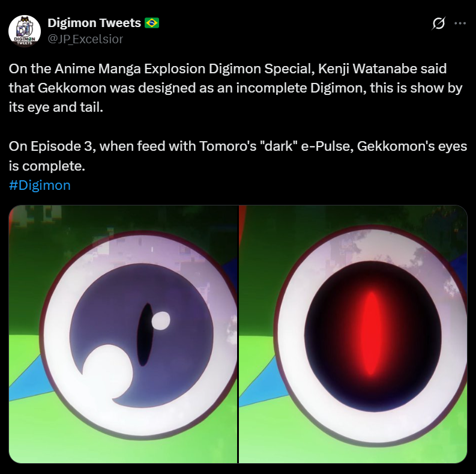
Task: Open the Grok slashed-circle icon
Action: [x=438, y=23]
